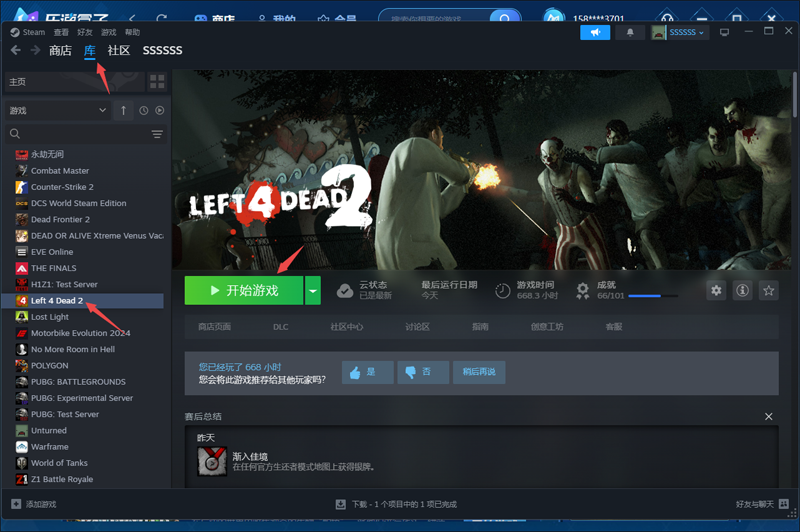Open the 查看 menu
The width and height of the screenshot is (800, 532).
pos(61,32)
